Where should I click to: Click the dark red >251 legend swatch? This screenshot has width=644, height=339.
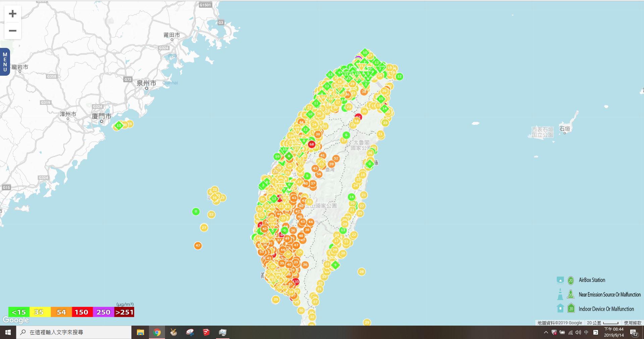124,312
